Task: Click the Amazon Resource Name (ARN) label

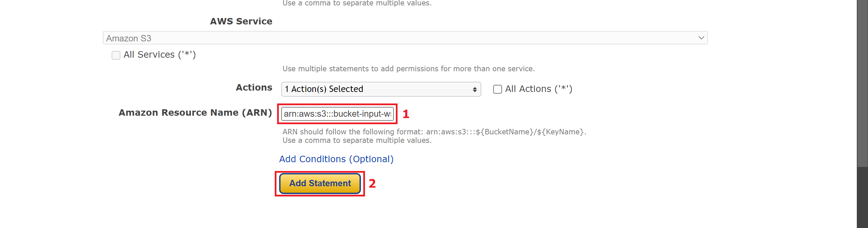Action: [195, 113]
